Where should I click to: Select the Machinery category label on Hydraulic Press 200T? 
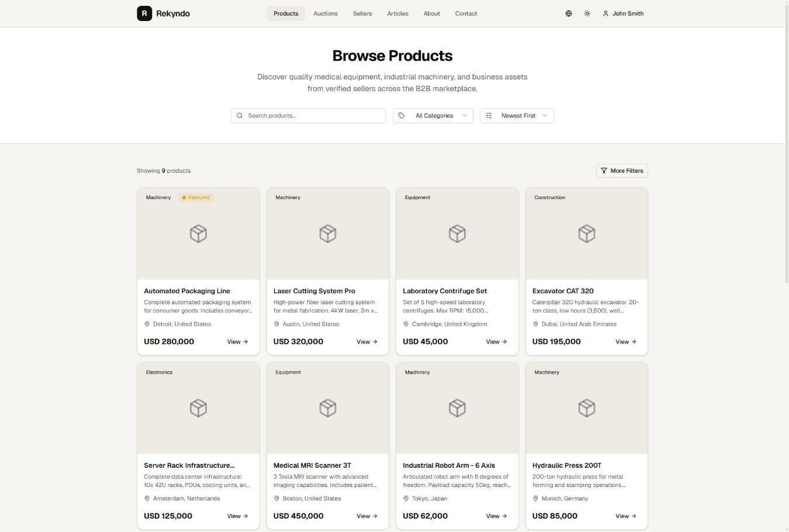pos(546,372)
